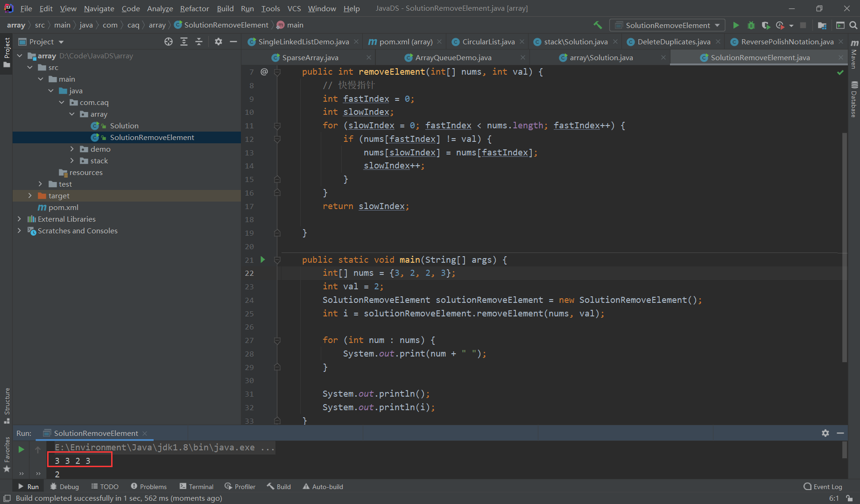Open the Database side tool window
This screenshot has width=860, height=504.
point(854,99)
